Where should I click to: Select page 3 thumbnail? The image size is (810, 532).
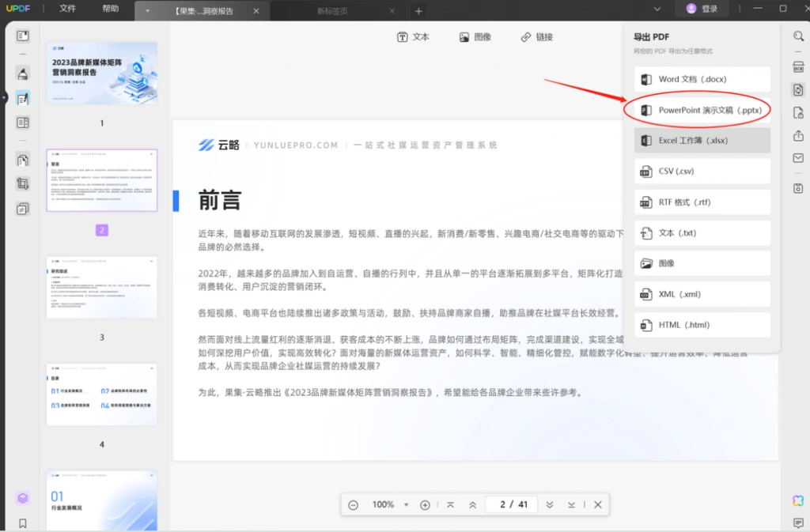point(102,288)
